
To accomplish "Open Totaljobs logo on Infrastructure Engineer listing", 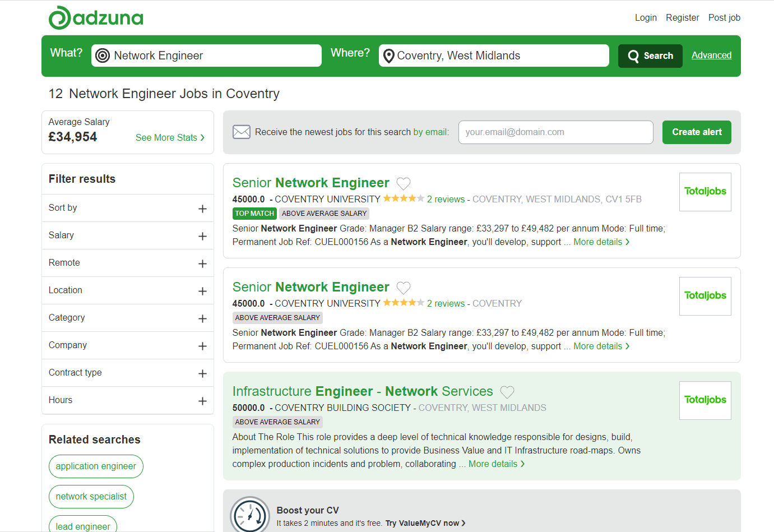I will (705, 400).
